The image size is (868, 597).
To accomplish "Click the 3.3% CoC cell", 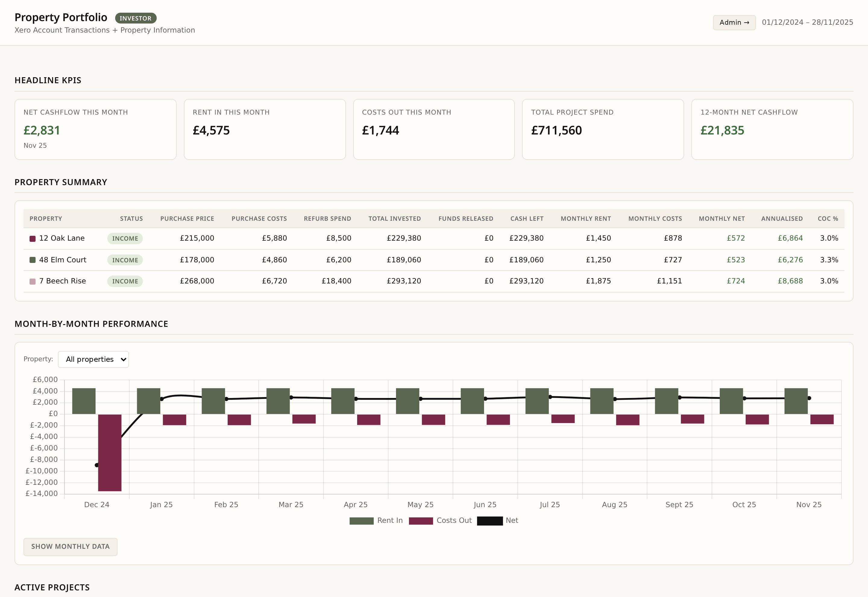I will [x=829, y=260].
